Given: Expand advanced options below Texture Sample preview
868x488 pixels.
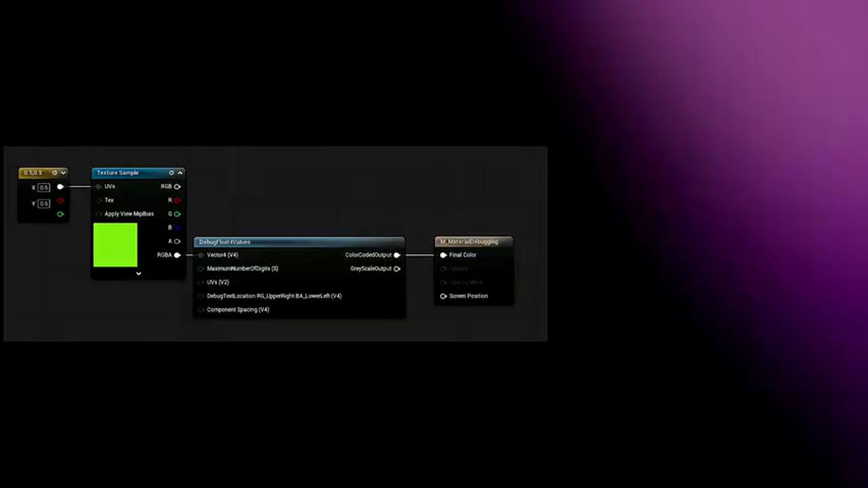Looking at the screenshot, I should click(x=138, y=273).
